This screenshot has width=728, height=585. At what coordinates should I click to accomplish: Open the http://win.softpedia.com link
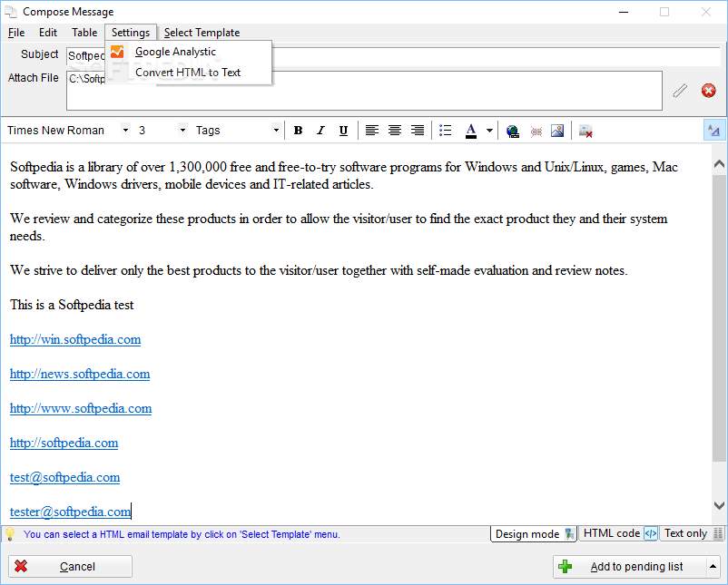coord(75,339)
